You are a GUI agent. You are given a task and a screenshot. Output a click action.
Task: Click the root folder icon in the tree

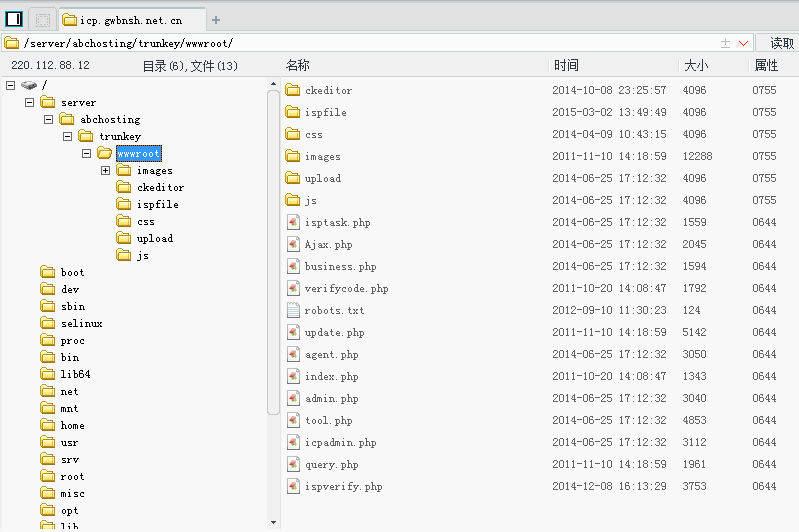tap(47, 476)
